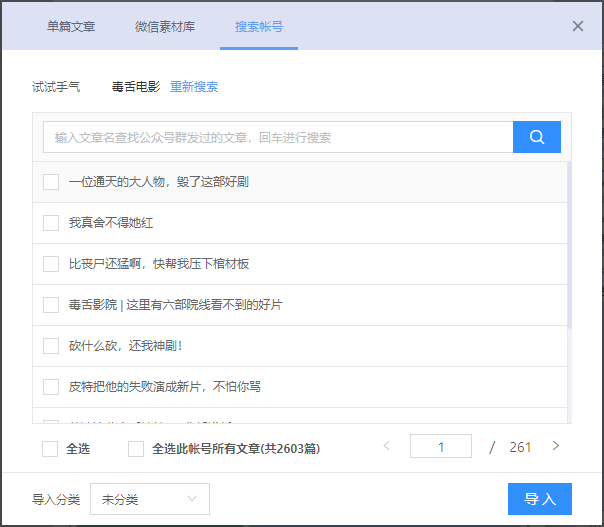Go to previous page arrow

[x=387, y=446]
